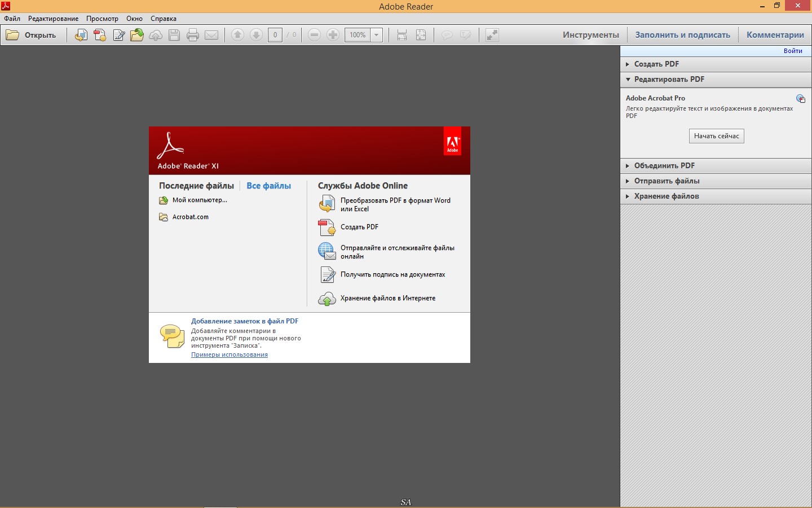Image resolution: width=812 pixels, height=508 pixels.
Task: Click the Войти sign-in link
Action: tap(793, 51)
